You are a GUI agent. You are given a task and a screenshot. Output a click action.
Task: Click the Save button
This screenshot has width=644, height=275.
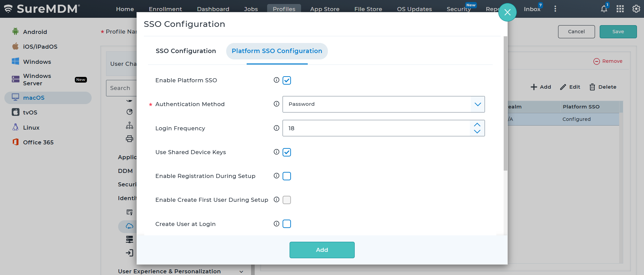[x=618, y=32]
